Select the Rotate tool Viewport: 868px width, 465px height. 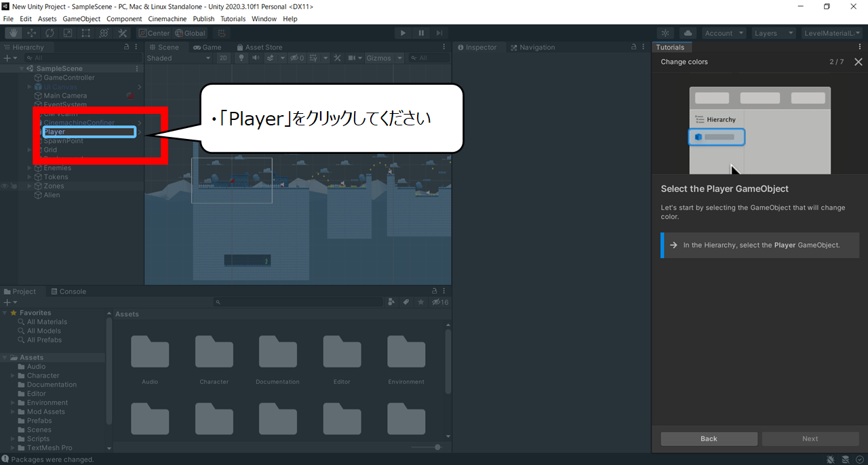click(50, 33)
